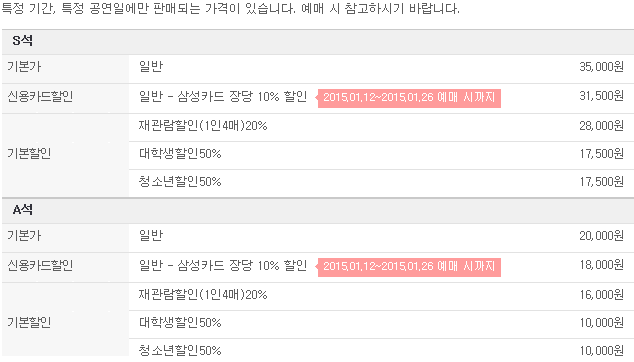Image resolution: width=634 pixels, height=362 pixels.
Task: Click the A석 일반 20,000원 price
Action: coord(601,236)
